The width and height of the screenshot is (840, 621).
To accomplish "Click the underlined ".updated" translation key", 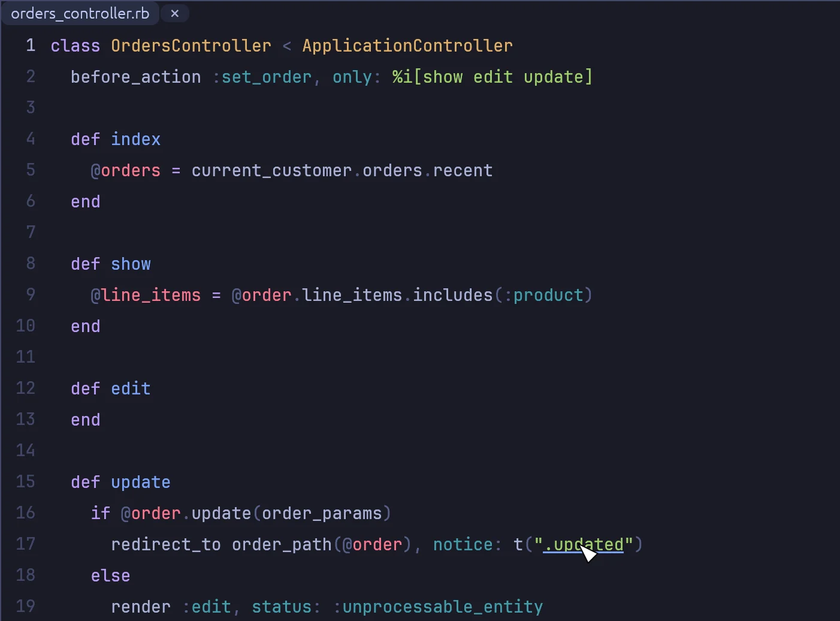I will click(x=583, y=544).
